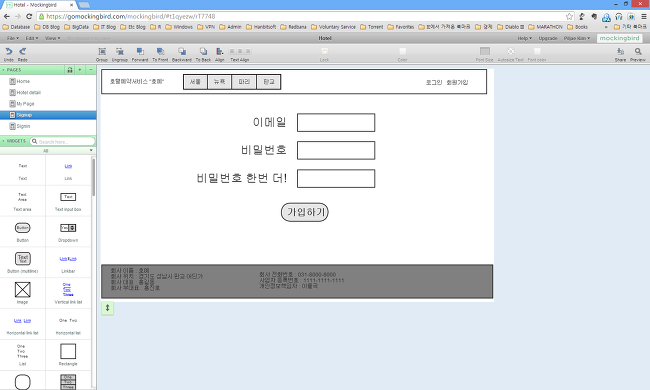
Task: Pick the Link widget
Action: [68, 171]
